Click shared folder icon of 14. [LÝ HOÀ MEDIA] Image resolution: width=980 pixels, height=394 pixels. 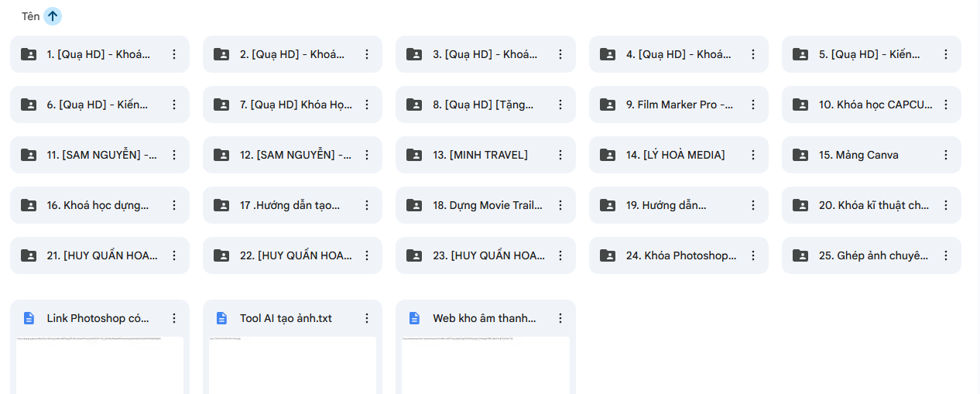608,155
